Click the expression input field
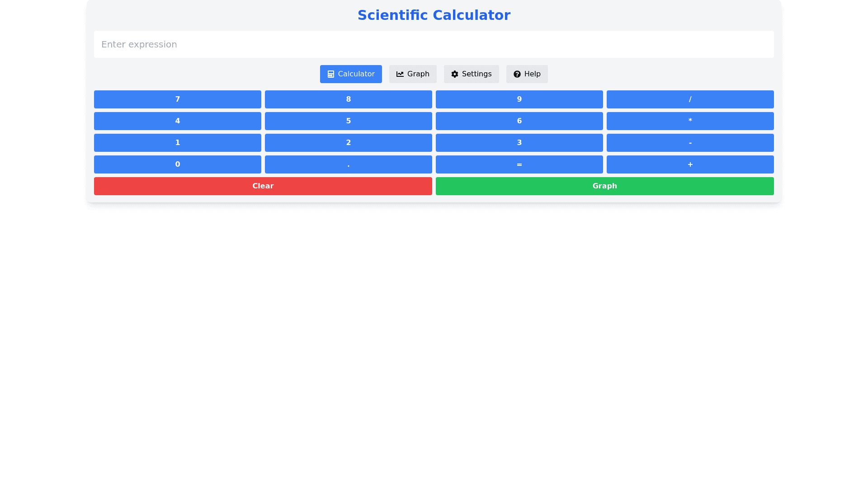The width and height of the screenshot is (868, 488). (x=434, y=44)
